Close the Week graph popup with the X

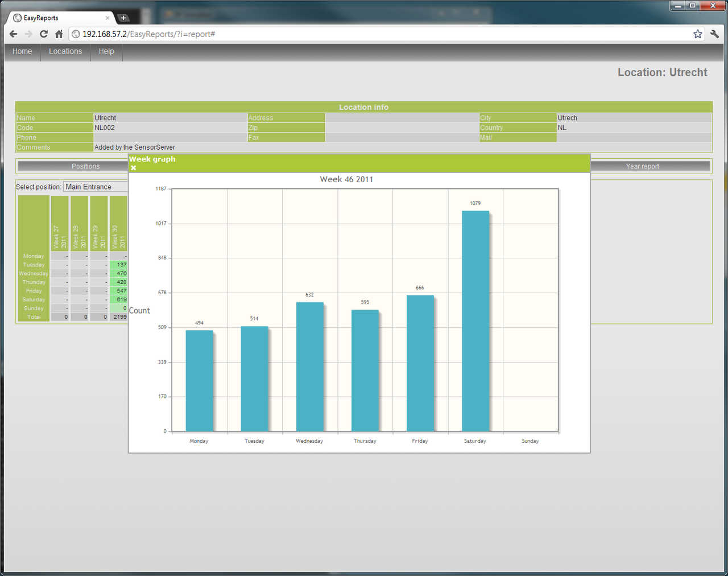133,167
